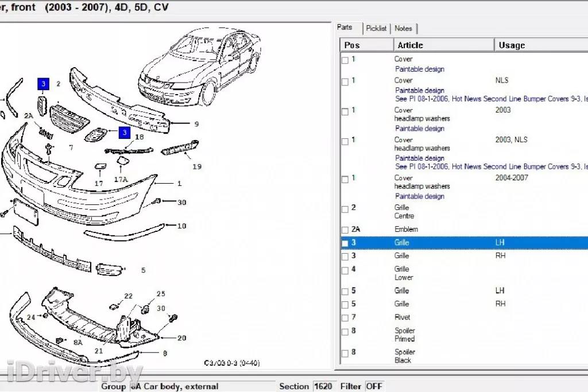Click the Usage column header
Viewport: 588px width, 392px height.
pyautogui.click(x=541, y=45)
